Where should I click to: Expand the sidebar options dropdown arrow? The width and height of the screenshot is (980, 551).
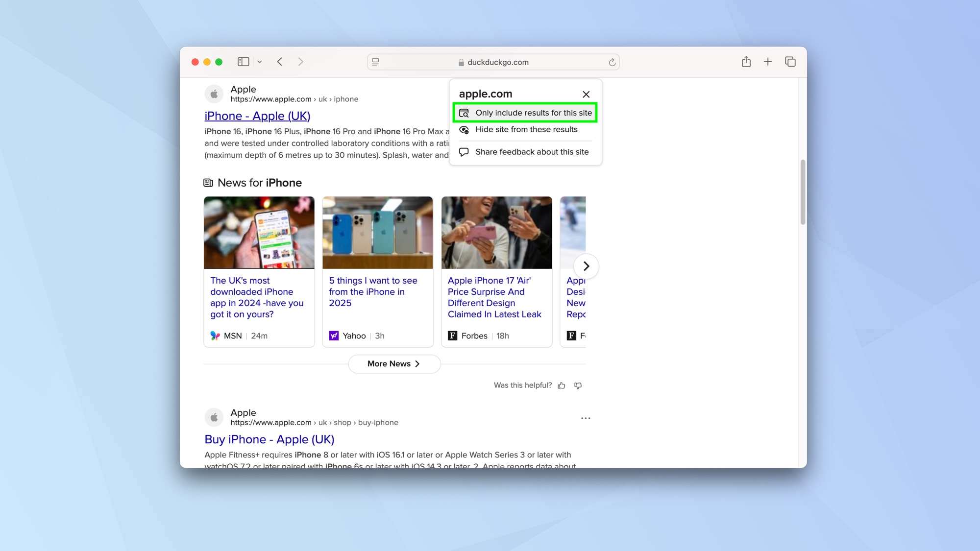[260, 62]
